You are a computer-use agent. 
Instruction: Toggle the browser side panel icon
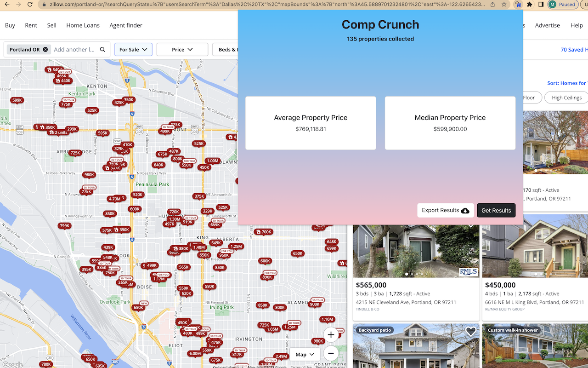coord(541,4)
